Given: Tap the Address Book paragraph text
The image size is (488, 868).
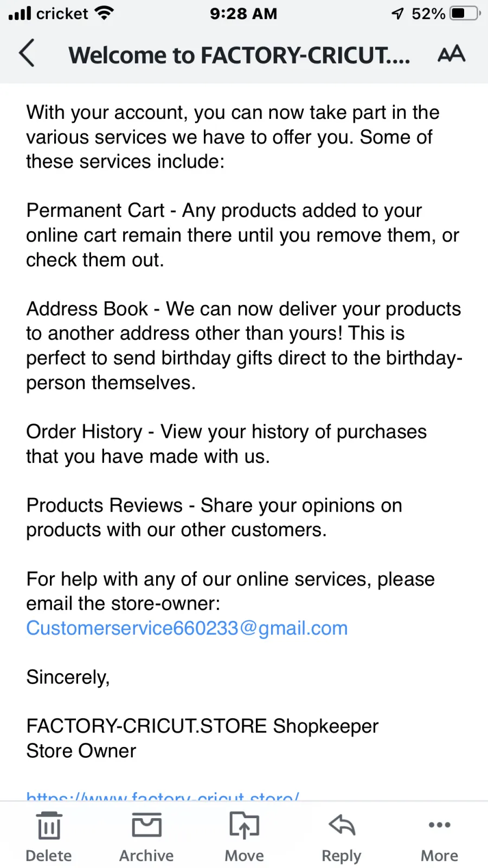Looking at the screenshot, I should 244,346.
